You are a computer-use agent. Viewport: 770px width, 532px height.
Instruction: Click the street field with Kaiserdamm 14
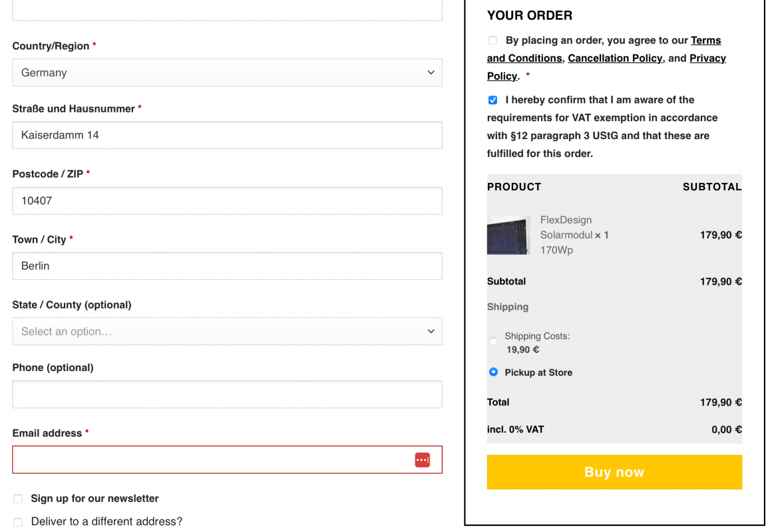pos(227,136)
